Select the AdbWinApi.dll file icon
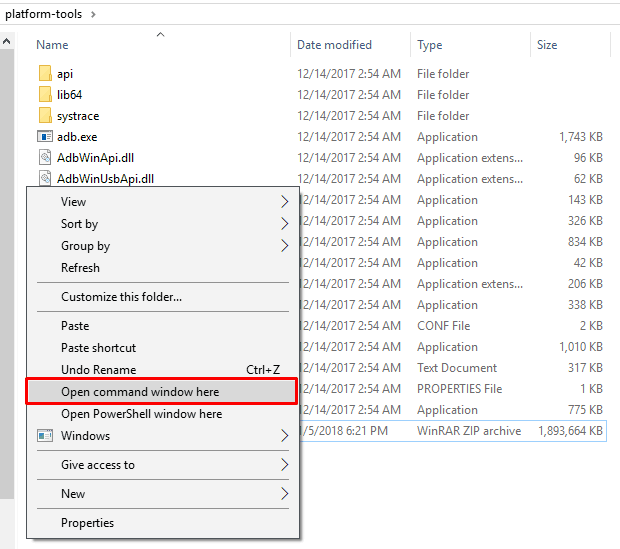Viewport: 620px width, 549px height. [45, 157]
